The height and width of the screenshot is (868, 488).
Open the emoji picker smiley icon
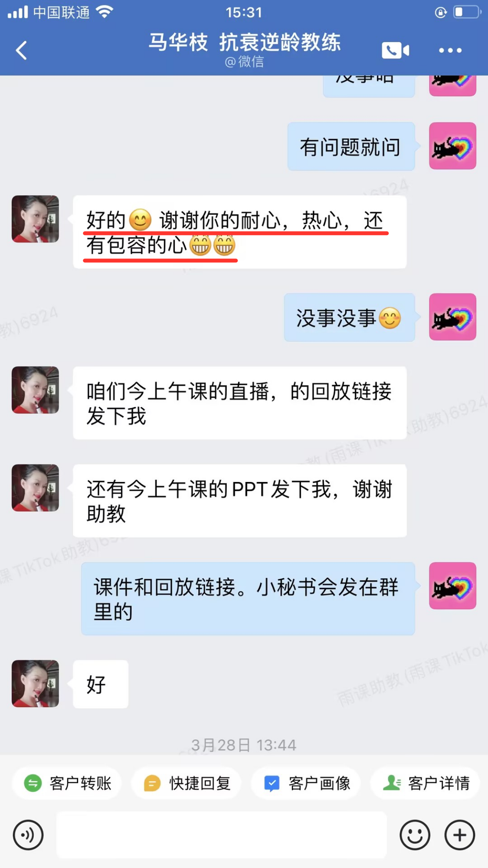click(415, 835)
